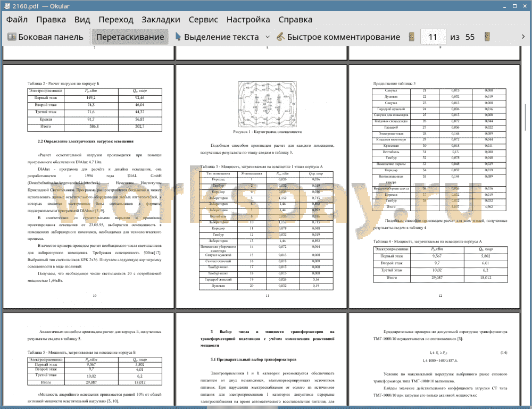The height and width of the screenshot is (409, 532).
Task: Close the Okular window
Action: click(525, 6)
